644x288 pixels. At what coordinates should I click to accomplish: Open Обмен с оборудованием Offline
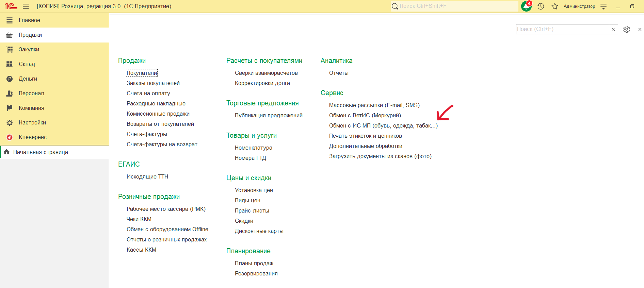167,229
